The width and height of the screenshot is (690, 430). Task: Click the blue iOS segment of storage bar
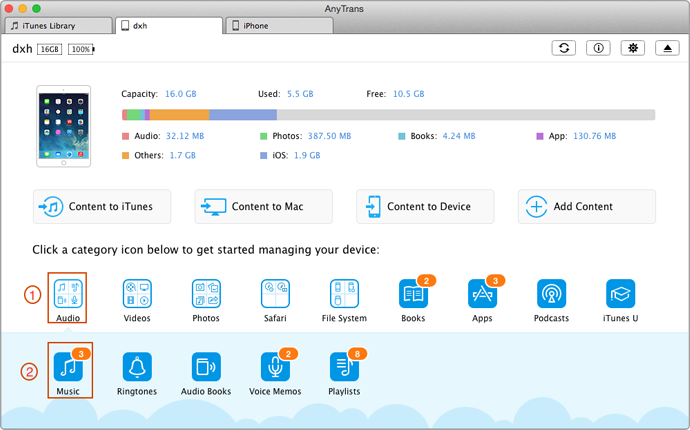[243, 115]
